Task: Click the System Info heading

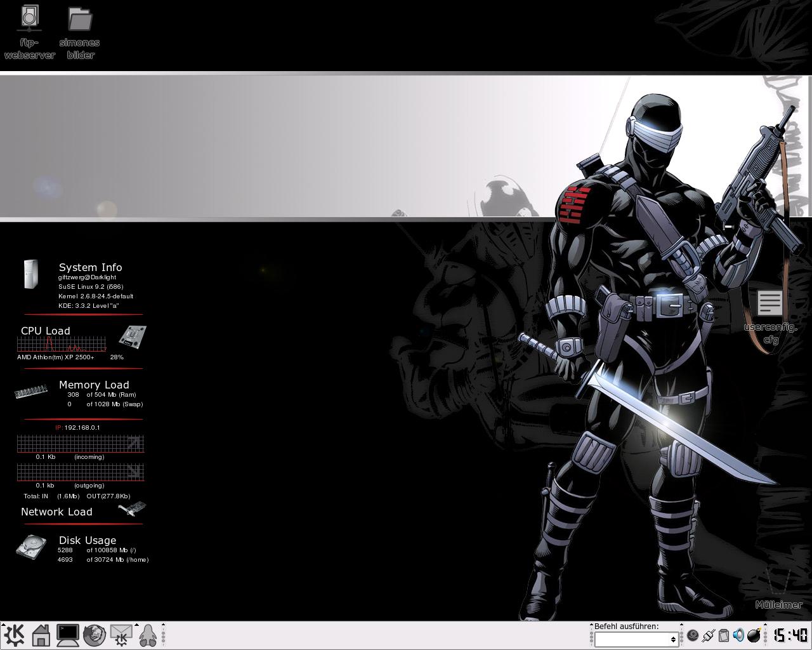Action: tap(90, 267)
